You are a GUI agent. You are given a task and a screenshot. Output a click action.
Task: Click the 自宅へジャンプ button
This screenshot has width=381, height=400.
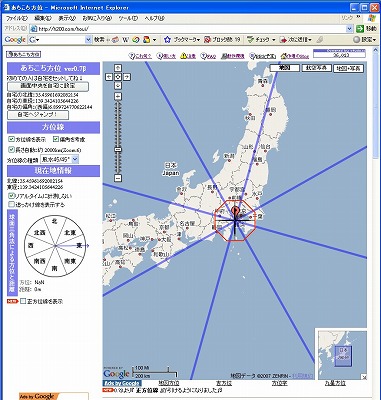pyautogui.click(x=38, y=115)
